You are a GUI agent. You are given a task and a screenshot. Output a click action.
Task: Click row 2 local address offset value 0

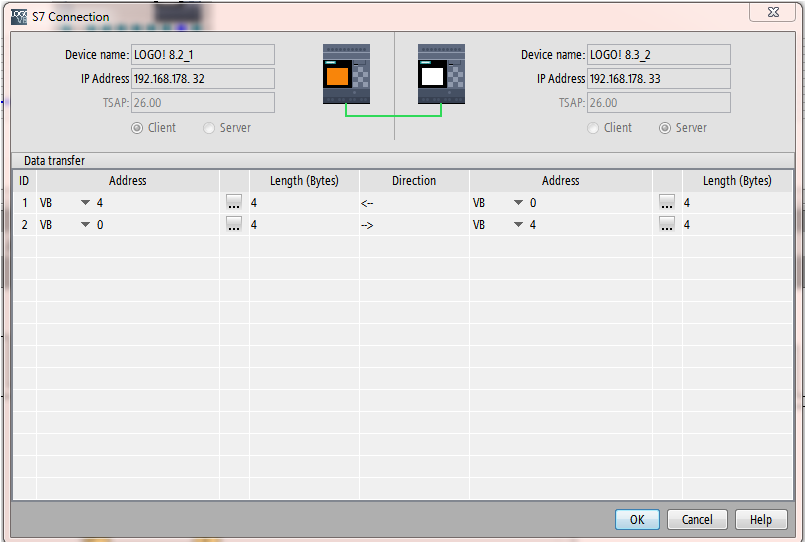coord(100,225)
